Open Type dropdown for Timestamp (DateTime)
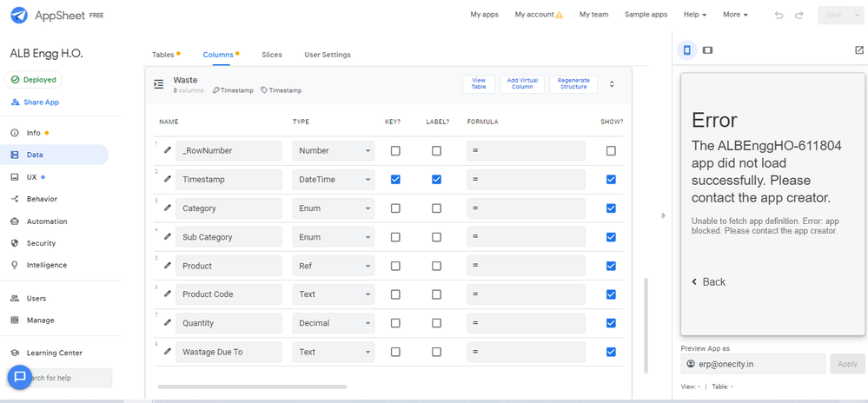868x403 pixels. [x=334, y=180]
